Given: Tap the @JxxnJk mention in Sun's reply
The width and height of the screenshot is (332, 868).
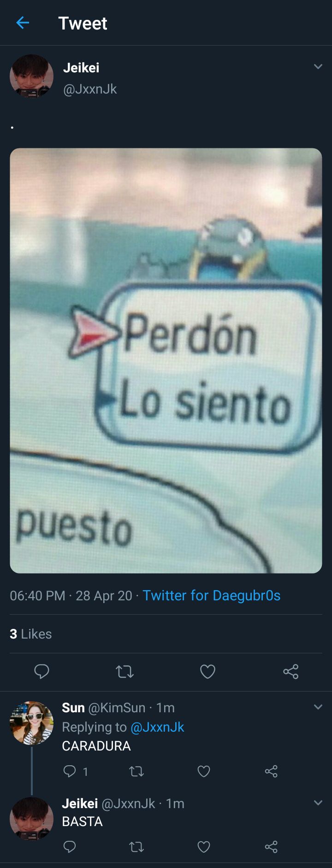Looking at the screenshot, I should click(157, 727).
